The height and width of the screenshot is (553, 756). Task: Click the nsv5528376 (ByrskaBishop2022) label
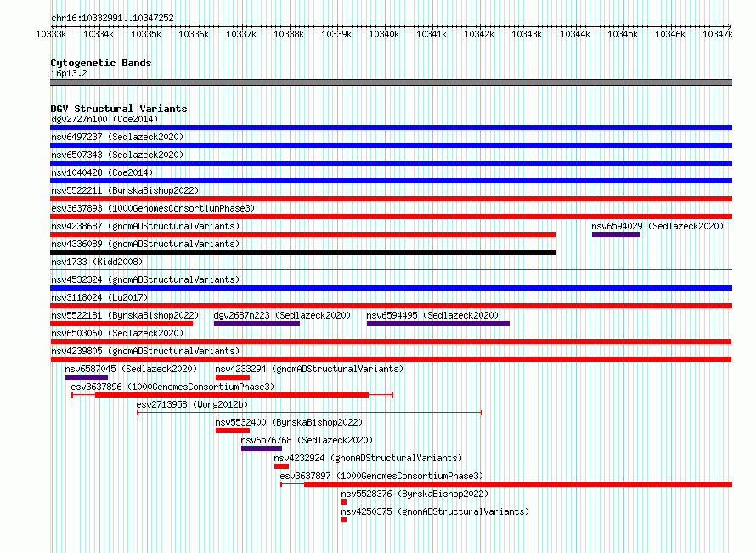pos(415,494)
